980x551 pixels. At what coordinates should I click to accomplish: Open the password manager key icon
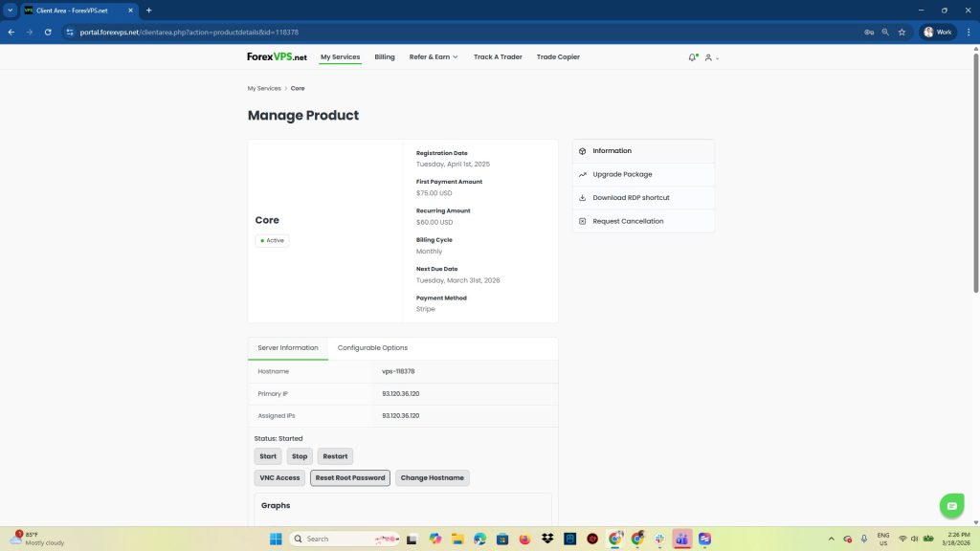pos(869,32)
